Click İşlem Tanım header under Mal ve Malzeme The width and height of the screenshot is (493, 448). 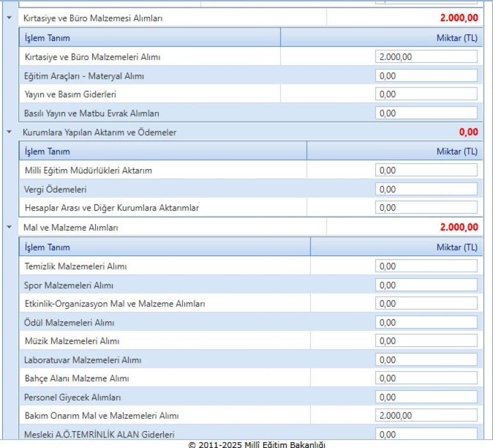click(x=47, y=247)
